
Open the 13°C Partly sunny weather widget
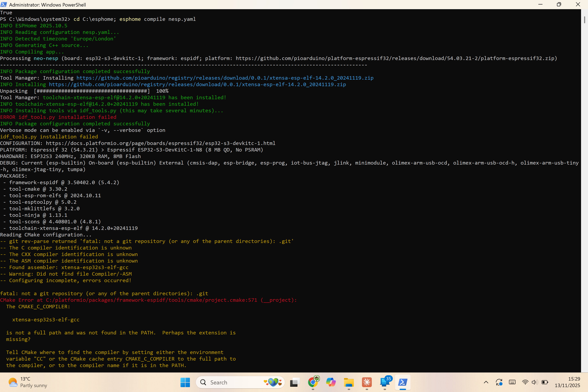click(28, 382)
